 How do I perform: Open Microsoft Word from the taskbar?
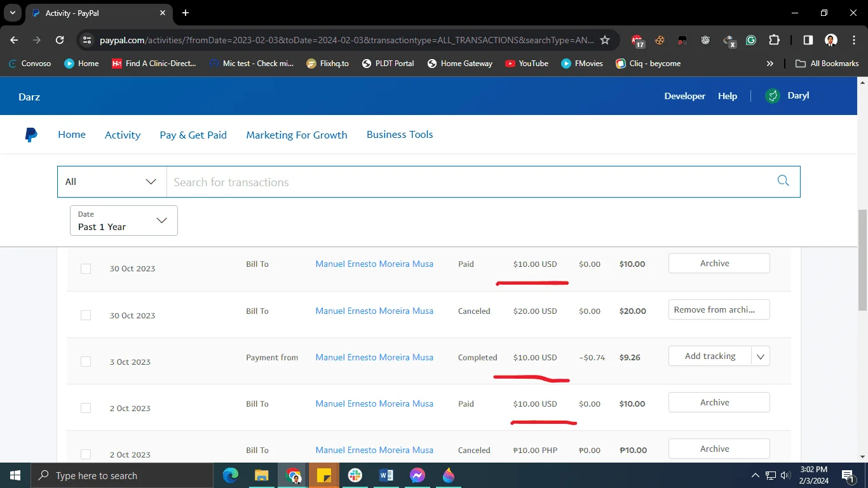click(x=386, y=475)
